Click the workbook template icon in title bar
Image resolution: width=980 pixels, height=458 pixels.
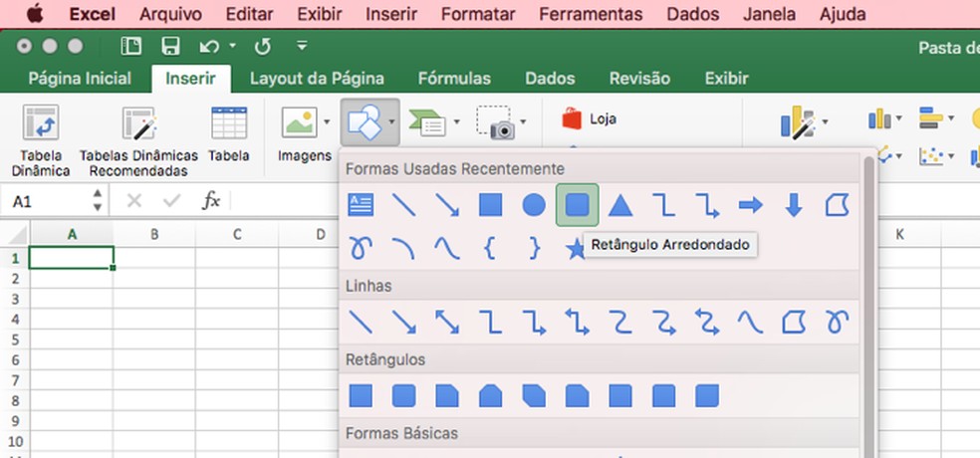tap(131, 46)
